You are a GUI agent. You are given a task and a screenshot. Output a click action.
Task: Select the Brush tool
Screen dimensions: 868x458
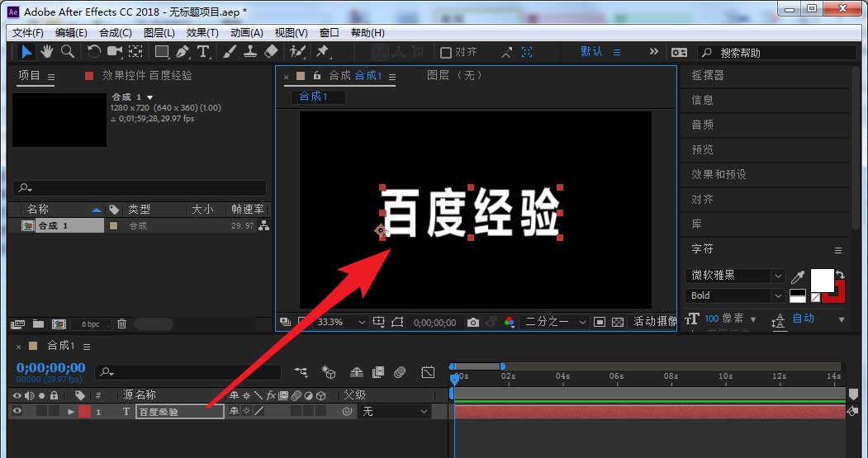tap(229, 52)
